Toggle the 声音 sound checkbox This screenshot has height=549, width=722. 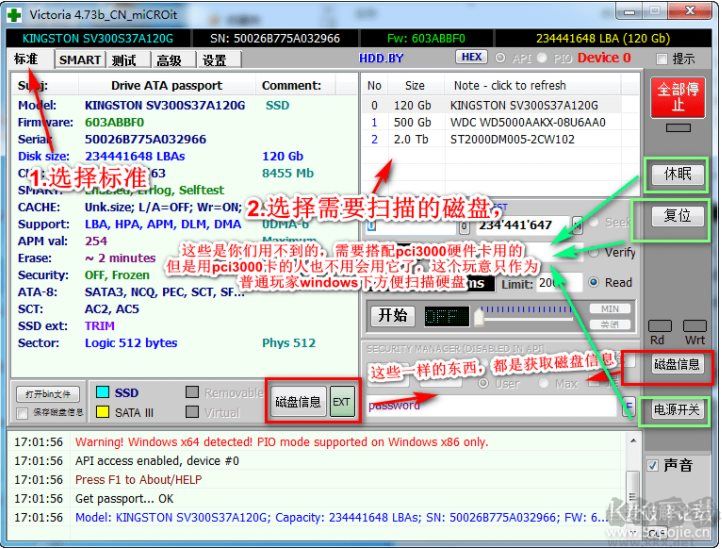click(652, 465)
